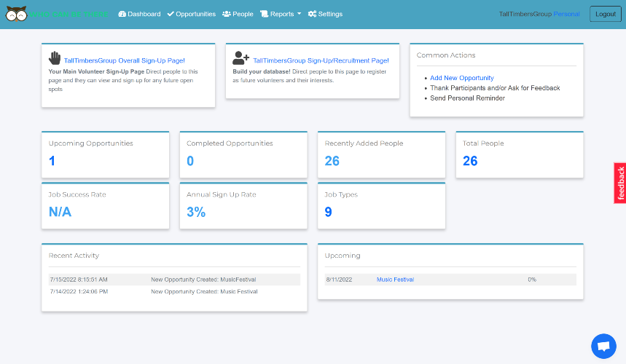Click the add-user icon
Image resolution: width=626 pixels, height=364 pixels.
(240, 58)
